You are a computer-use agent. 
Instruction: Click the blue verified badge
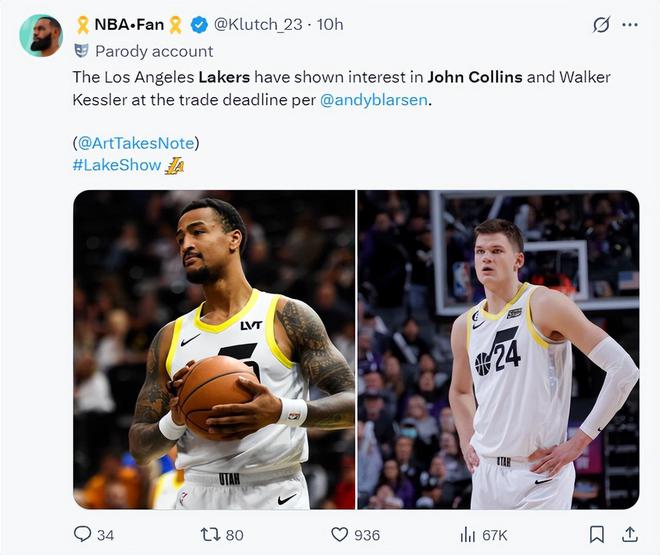199,25
